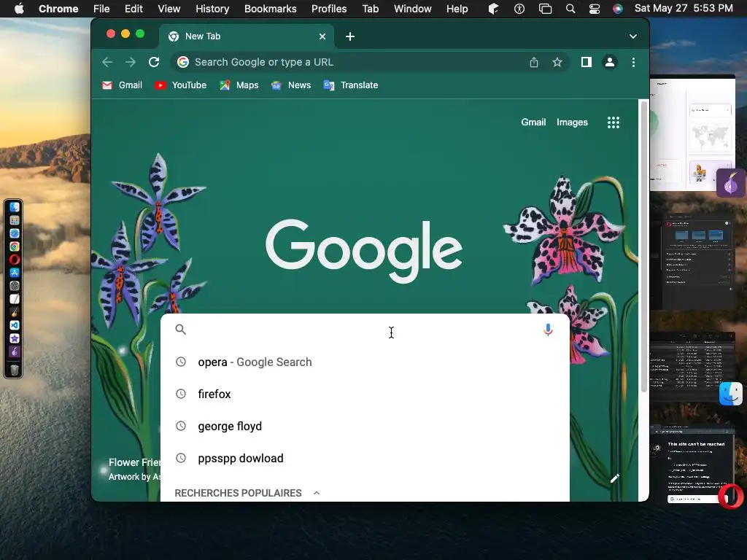The image size is (747, 560).
Task: Open the File menu
Action: [101, 9]
